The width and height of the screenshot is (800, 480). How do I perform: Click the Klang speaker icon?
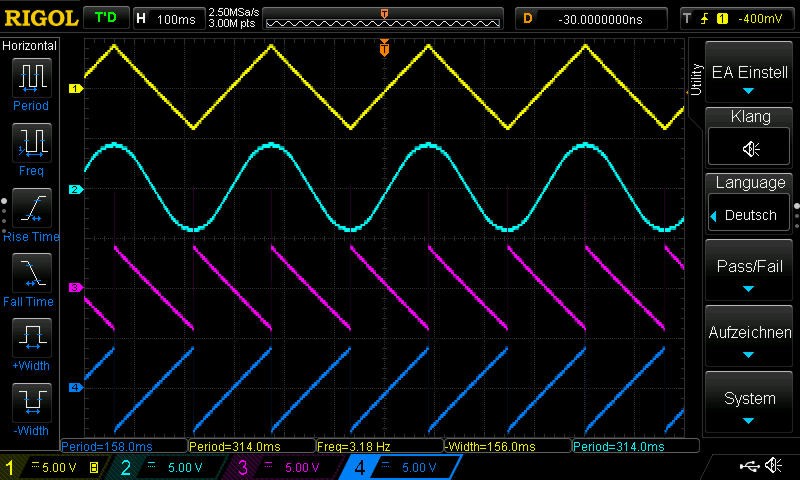pos(750,148)
